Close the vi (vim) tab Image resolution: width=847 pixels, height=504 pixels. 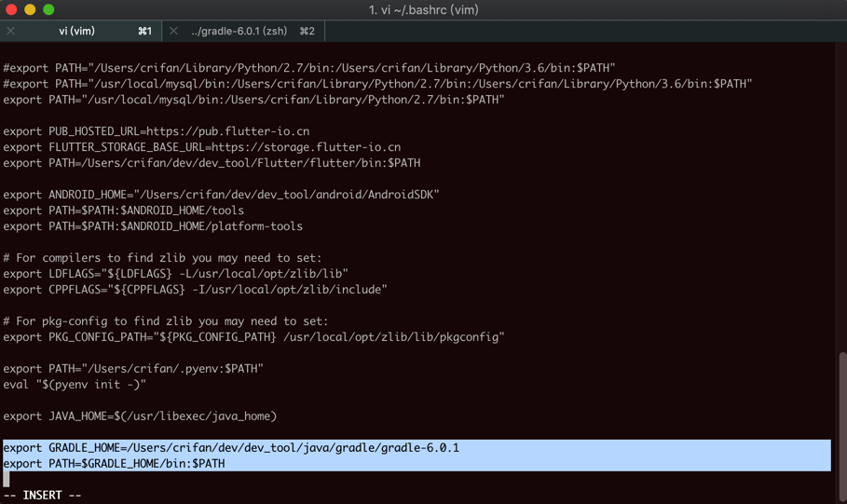click(x=11, y=32)
